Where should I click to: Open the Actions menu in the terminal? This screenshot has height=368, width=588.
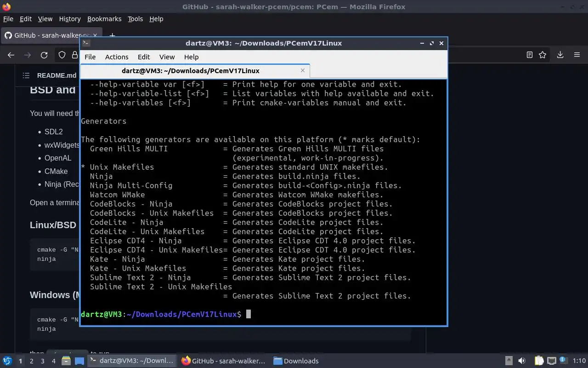tap(117, 57)
